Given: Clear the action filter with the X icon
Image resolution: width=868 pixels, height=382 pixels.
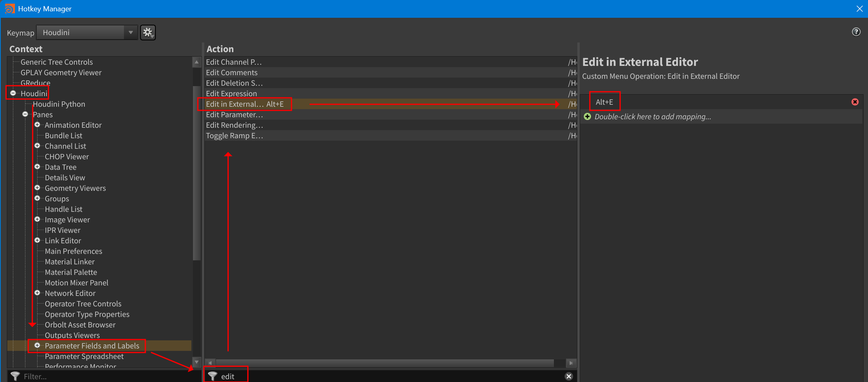Looking at the screenshot, I should click(x=569, y=376).
